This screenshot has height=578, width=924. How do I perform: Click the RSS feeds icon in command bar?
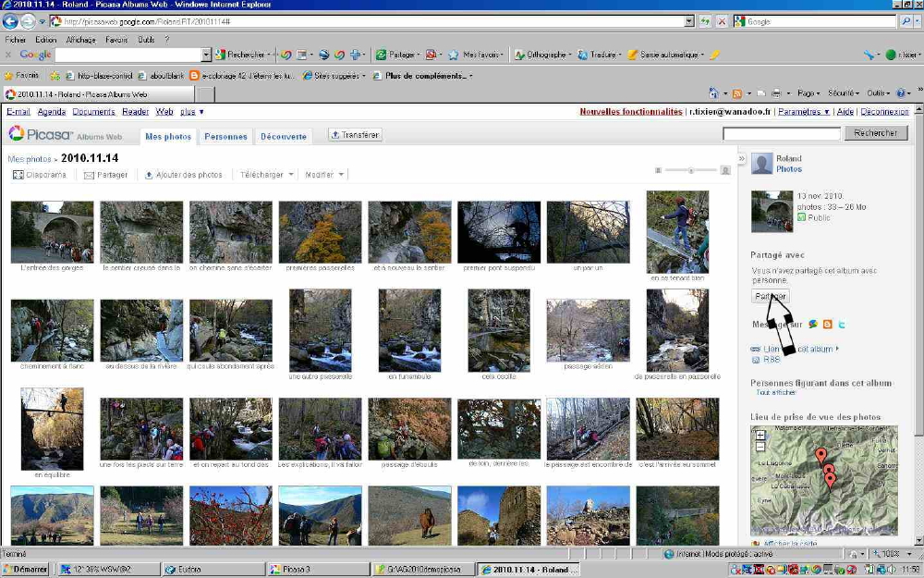737,93
